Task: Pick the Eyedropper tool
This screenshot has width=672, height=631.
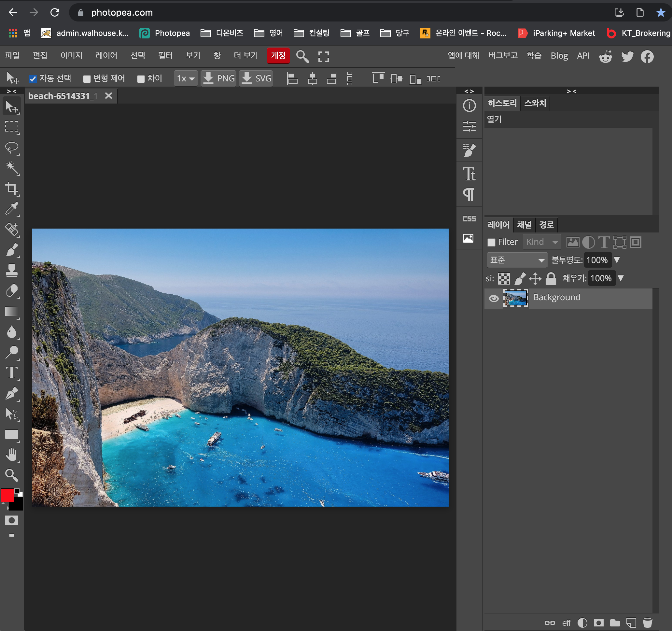Action: click(x=12, y=209)
